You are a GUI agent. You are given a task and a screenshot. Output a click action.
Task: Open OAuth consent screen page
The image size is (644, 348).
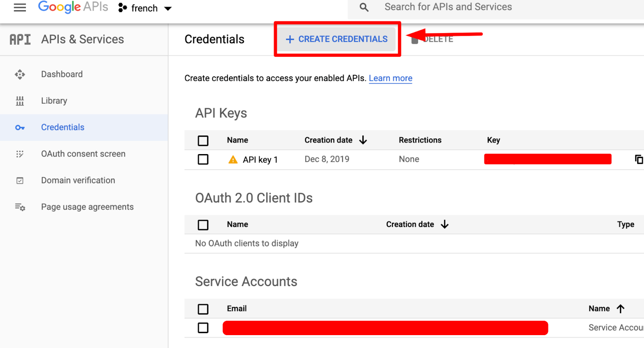pos(83,154)
